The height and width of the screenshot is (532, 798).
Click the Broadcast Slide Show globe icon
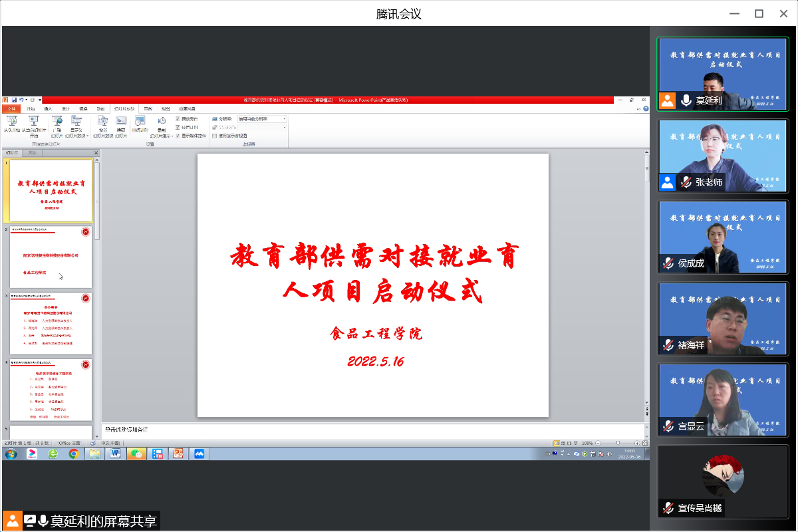click(x=57, y=121)
